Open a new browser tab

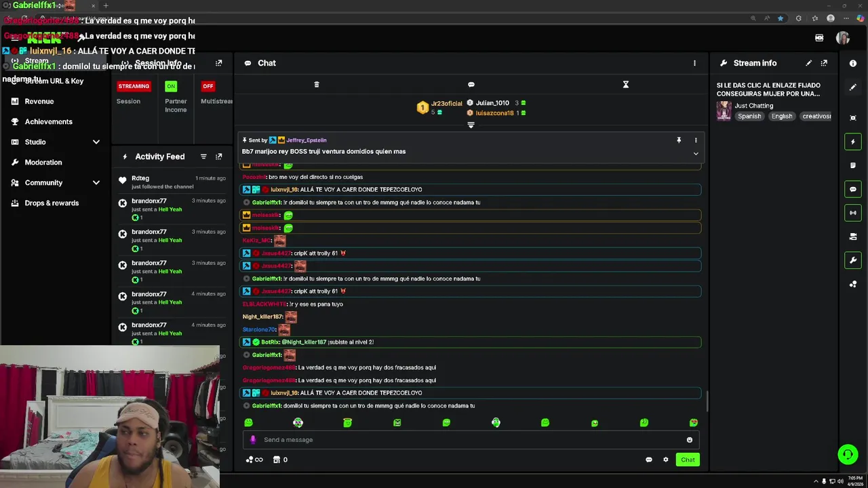106,5
